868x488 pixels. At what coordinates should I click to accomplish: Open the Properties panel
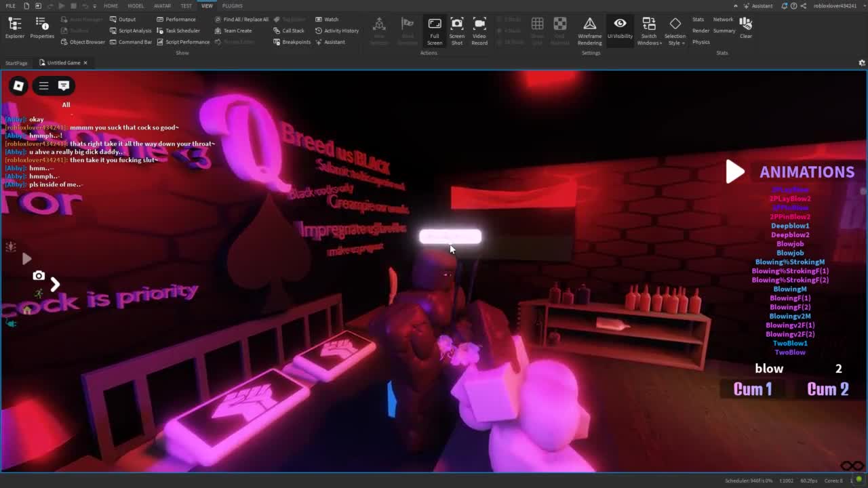(x=41, y=28)
